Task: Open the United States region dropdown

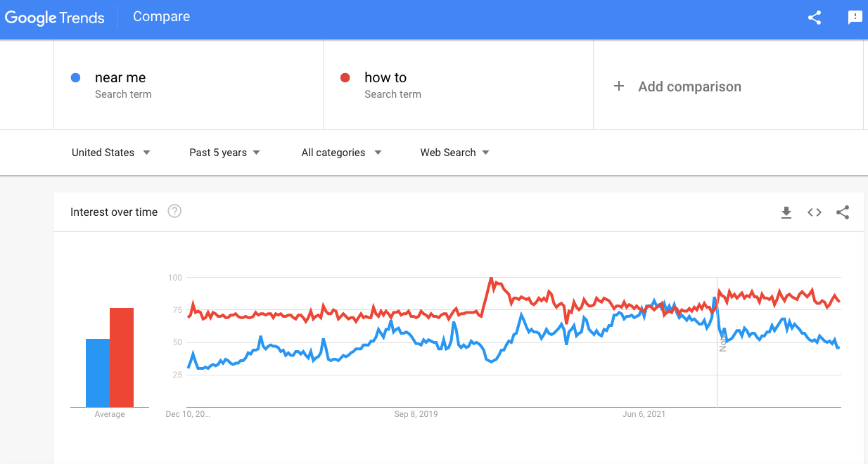Action: [x=111, y=153]
